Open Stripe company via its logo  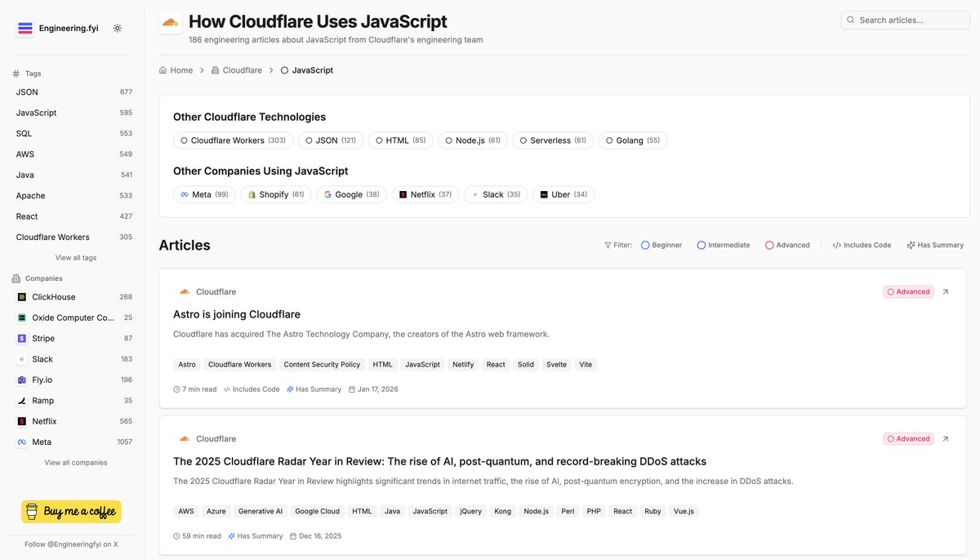coord(22,338)
